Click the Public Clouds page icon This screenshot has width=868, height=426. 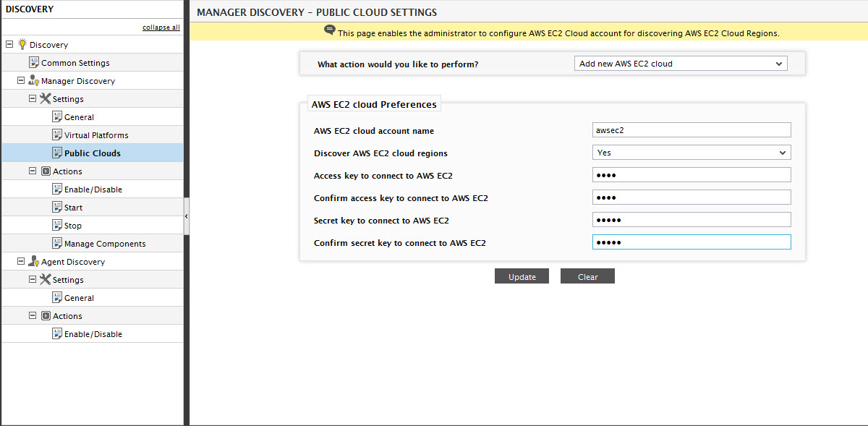[57, 153]
